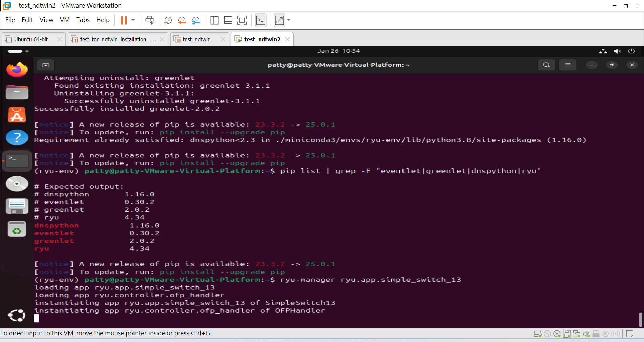This screenshot has width=644, height=342.
Task: Switch to the test_ndtwin tab
Action: pos(197,39)
